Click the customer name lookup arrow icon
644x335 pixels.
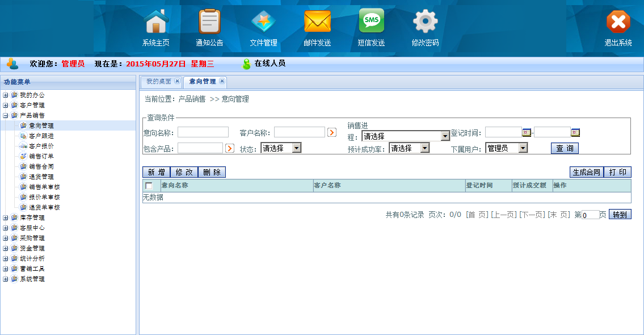332,132
